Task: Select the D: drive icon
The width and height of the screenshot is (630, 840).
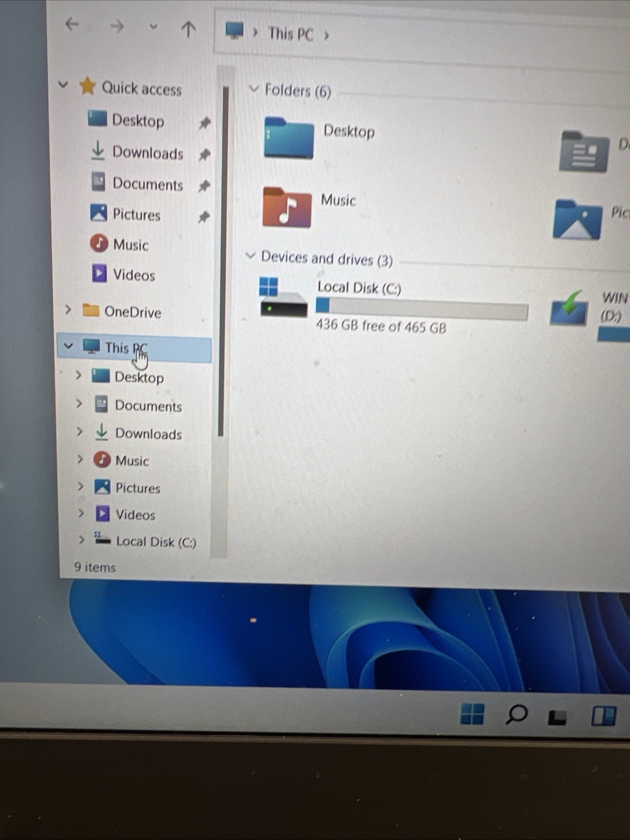Action: (569, 308)
